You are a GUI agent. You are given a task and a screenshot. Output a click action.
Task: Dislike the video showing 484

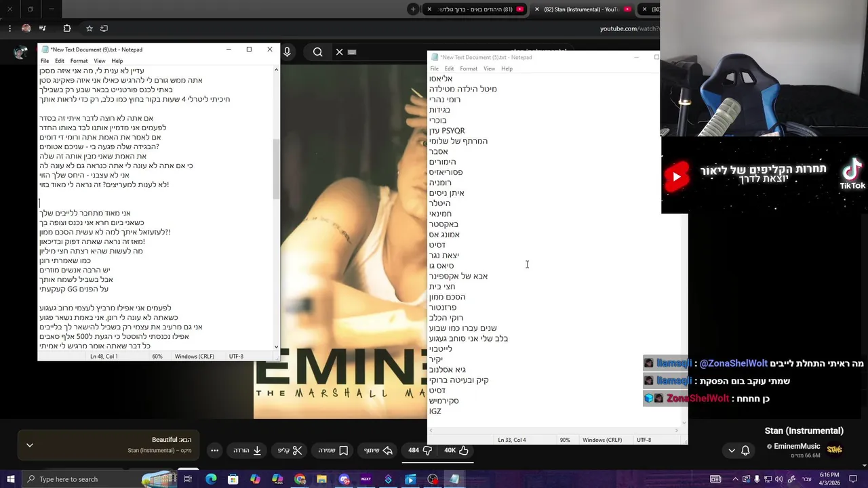point(420,450)
